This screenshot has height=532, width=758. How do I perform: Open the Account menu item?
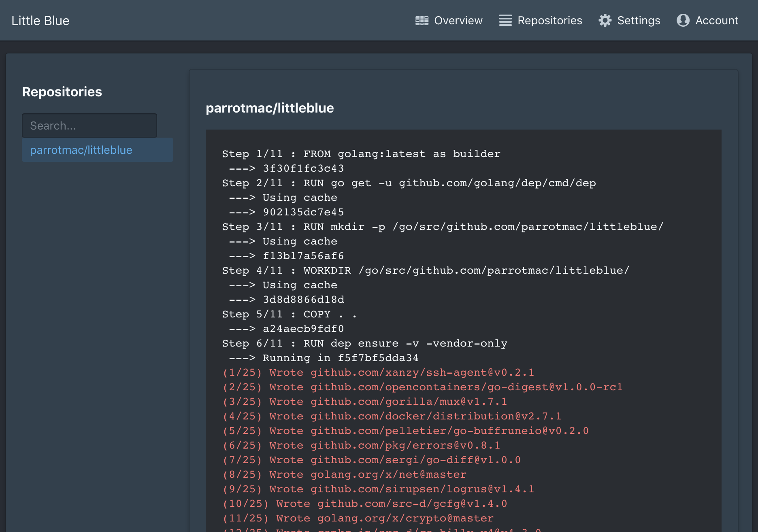coord(707,21)
